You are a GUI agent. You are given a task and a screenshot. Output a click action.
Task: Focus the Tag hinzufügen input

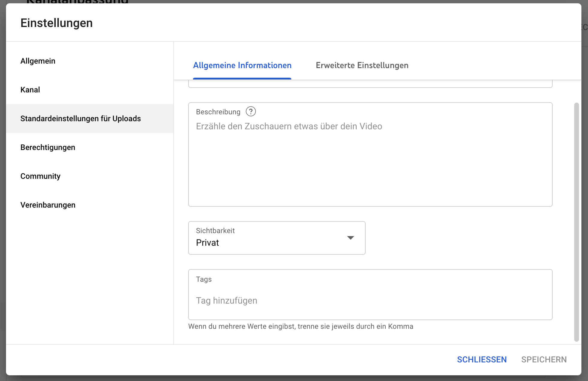coord(370,301)
